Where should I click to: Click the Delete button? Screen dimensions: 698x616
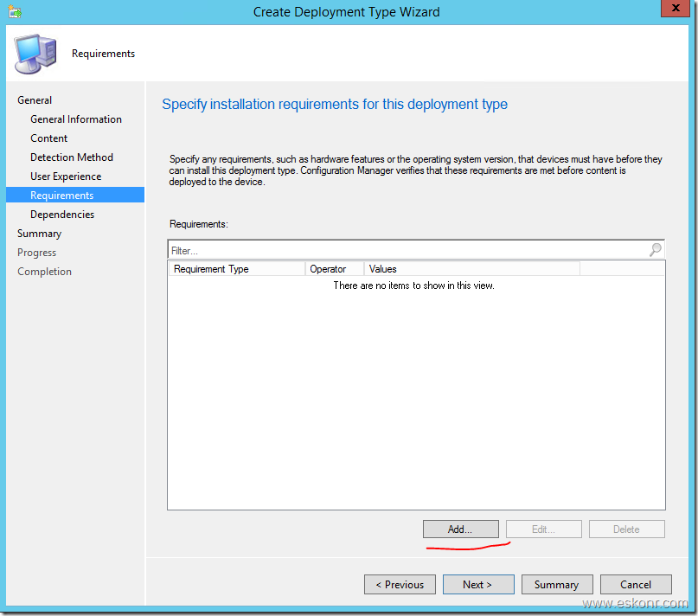(626, 529)
